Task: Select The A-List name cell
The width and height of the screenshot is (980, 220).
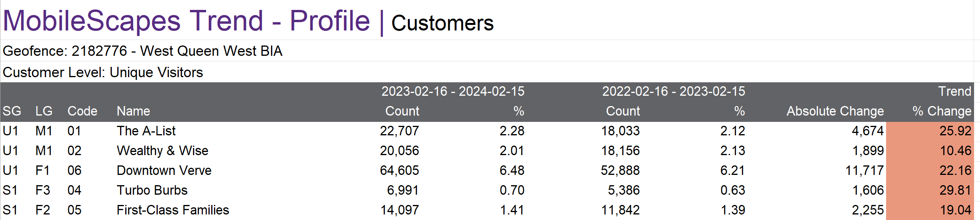Action: coord(146,131)
